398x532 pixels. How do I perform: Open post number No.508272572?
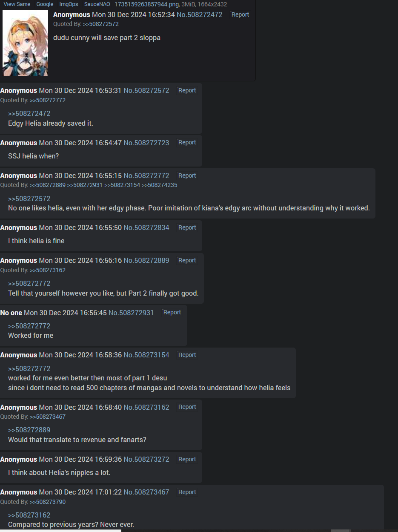pyautogui.click(x=146, y=90)
